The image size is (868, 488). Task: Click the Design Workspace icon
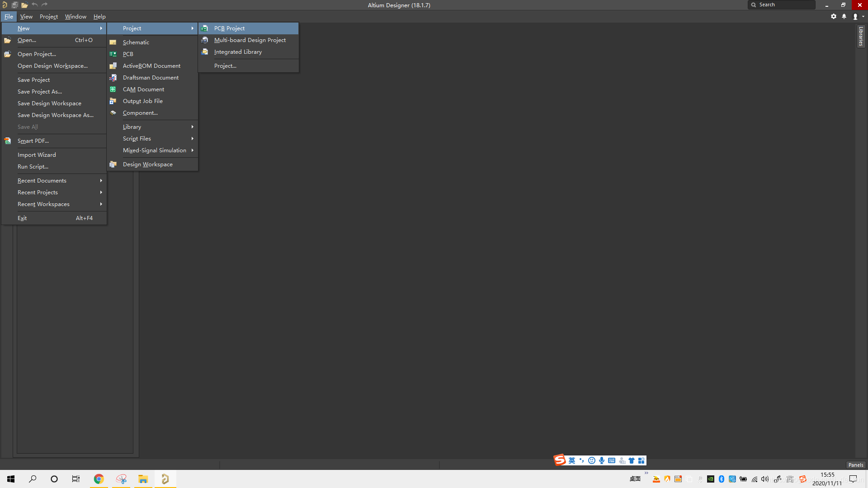(113, 164)
